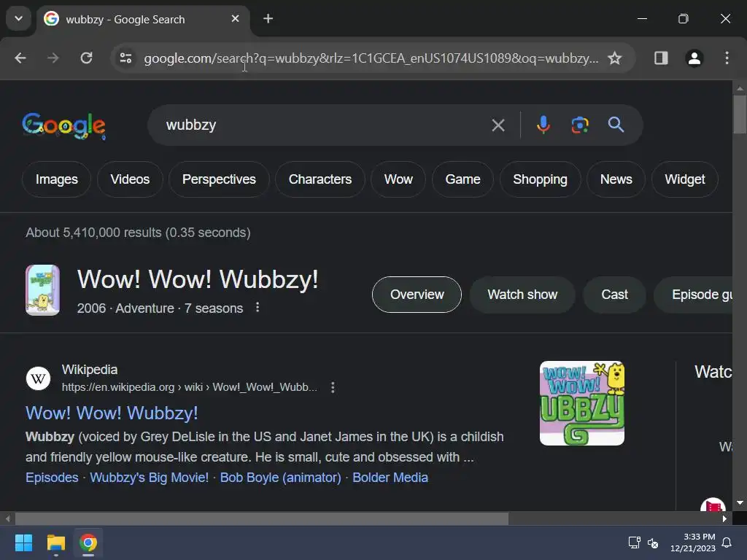
Task: Select the News filter chip
Action: coord(616,179)
